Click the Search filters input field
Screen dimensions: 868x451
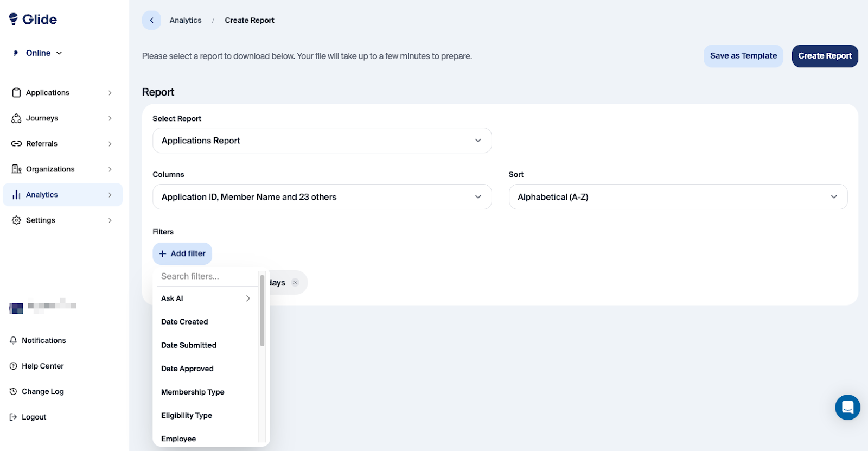point(206,276)
